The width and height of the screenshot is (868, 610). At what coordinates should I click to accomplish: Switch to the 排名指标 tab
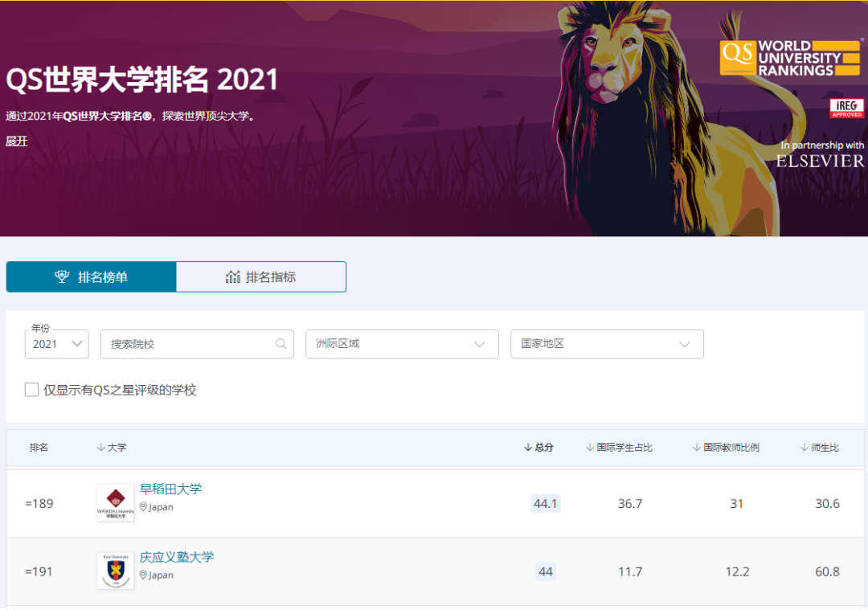[260, 276]
